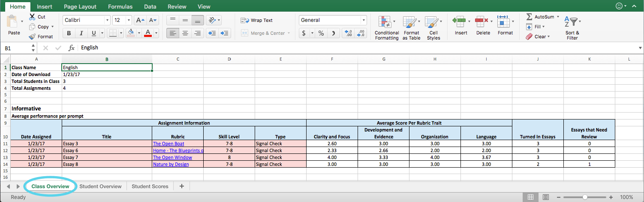Align text left
Screen dimensions: 644x202
173,33
